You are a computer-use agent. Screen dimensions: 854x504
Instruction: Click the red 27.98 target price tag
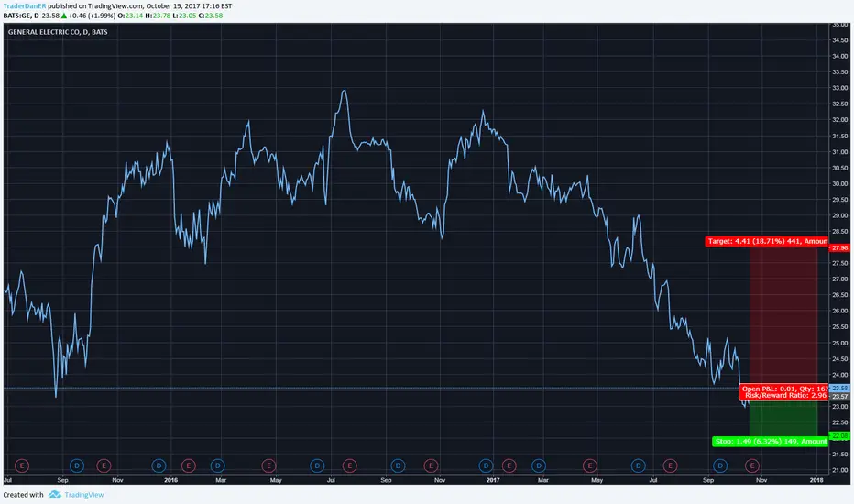839,248
